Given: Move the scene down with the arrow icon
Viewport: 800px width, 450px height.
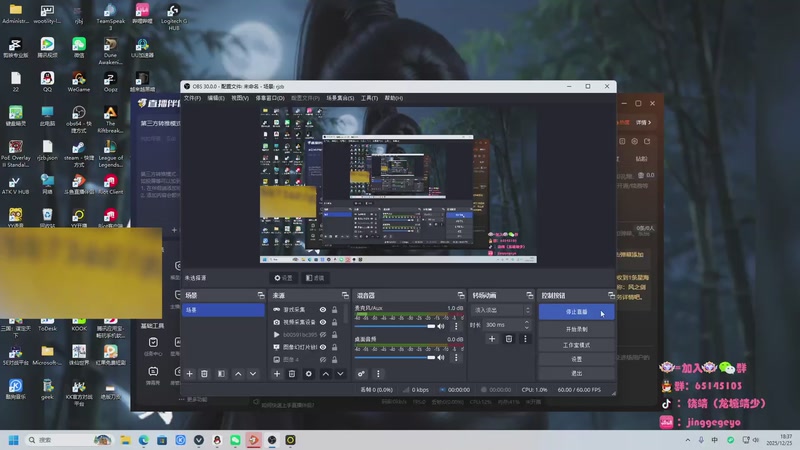Looking at the screenshot, I should point(253,374).
